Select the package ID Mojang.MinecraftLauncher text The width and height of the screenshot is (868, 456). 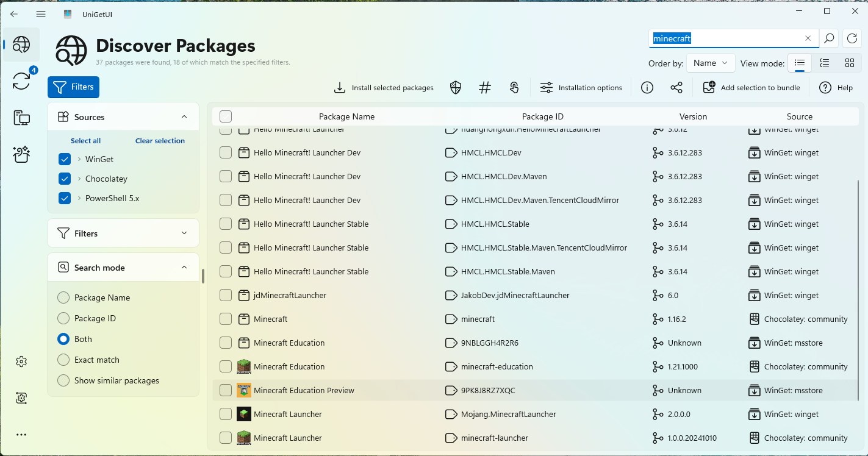coord(509,414)
